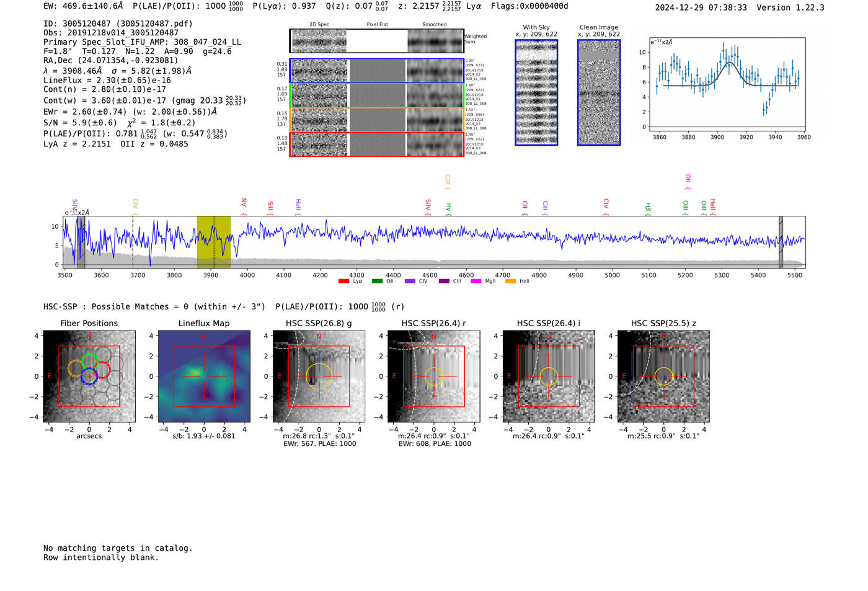Click the blue dashed fiber circle in Fiber Positions
Screen dimensions: 868x591
89,376
